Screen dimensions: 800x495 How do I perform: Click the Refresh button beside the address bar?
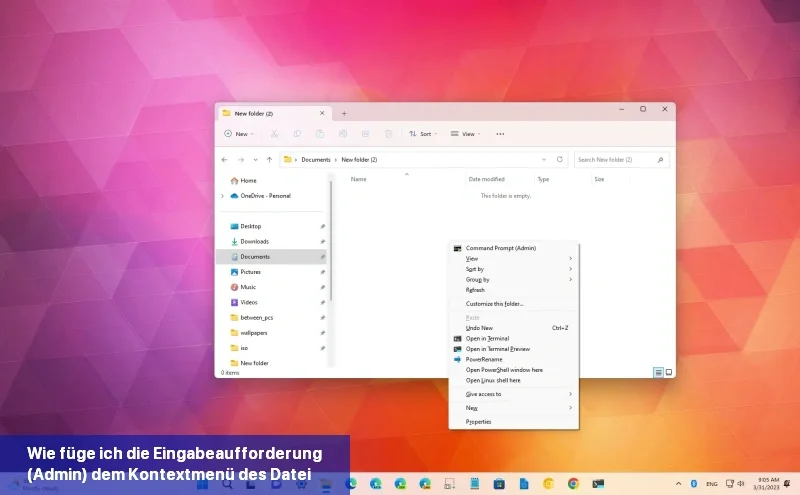click(x=559, y=159)
